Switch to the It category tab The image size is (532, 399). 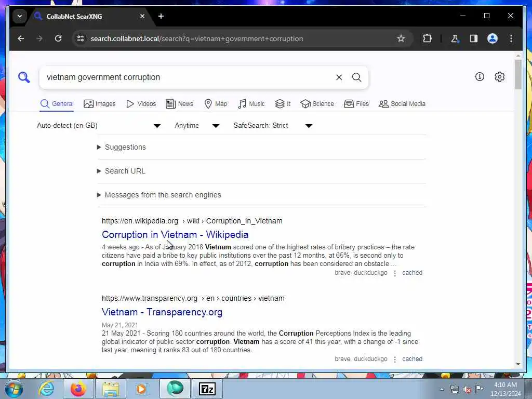283,104
